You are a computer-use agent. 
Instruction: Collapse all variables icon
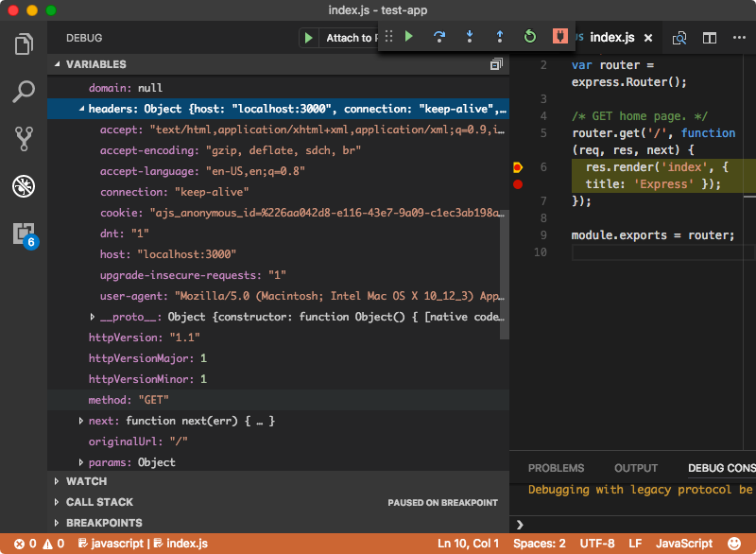pos(496,64)
